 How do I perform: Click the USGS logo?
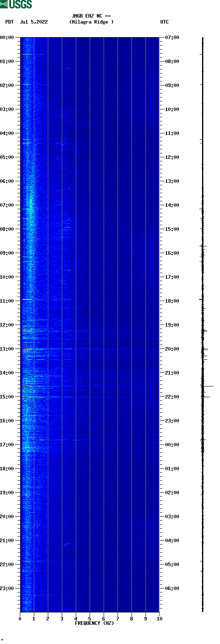(16, 4)
